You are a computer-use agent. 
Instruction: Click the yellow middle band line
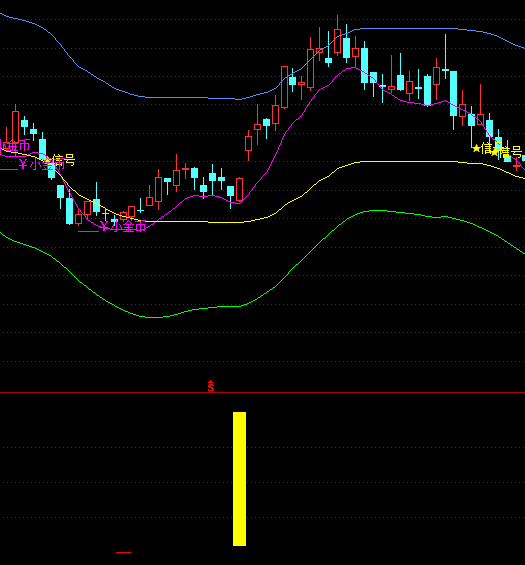pyautogui.click(x=396, y=161)
